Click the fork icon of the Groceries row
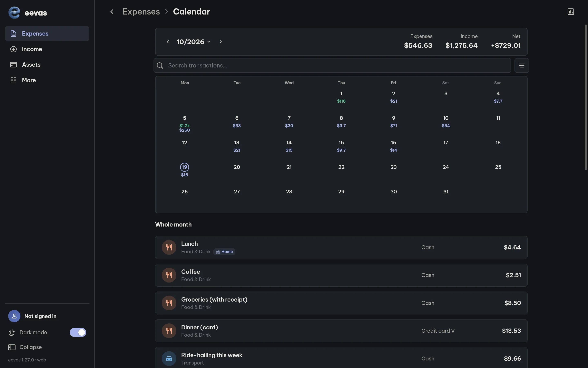This screenshot has width=588, height=368. pyautogui.click(x=169, y=303)
